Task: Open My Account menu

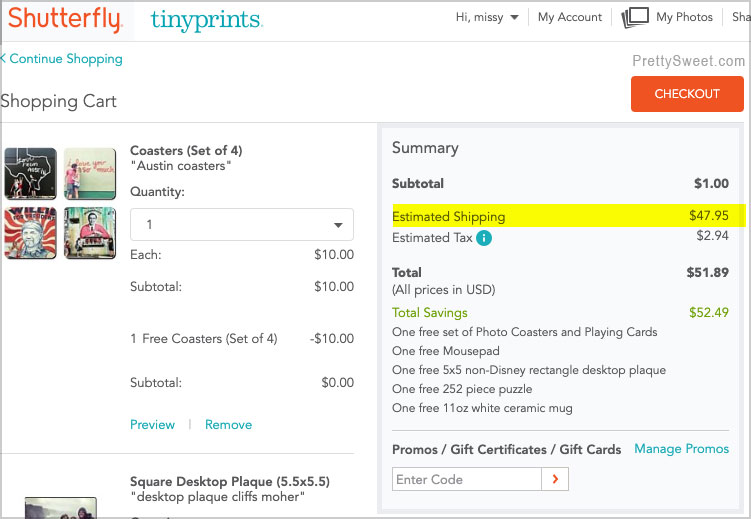Action: point(569,17)
